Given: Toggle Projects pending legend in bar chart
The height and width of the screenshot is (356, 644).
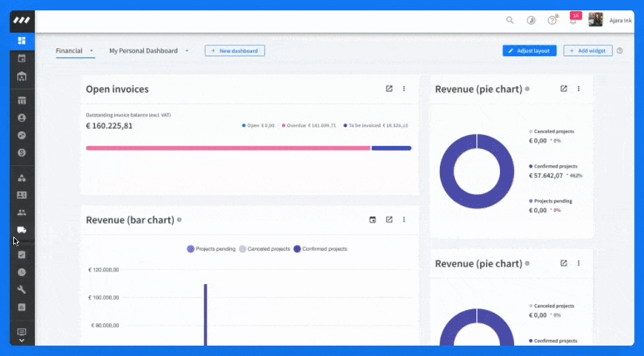Looking at the screenshot, I should [x=211, y=249].
